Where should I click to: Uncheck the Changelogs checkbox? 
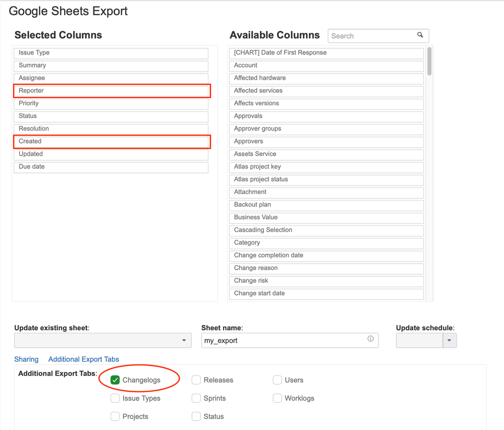pos(115,380)
